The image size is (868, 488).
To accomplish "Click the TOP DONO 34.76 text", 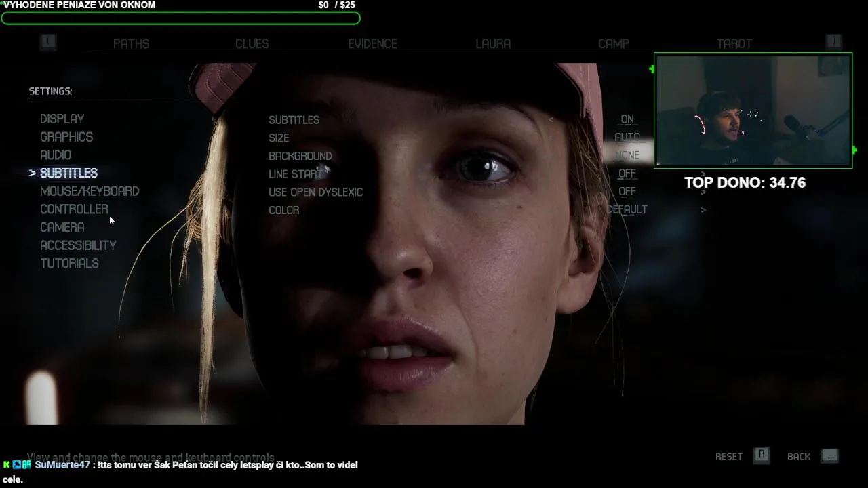I will pyautogui.click(x=745, y=182).
